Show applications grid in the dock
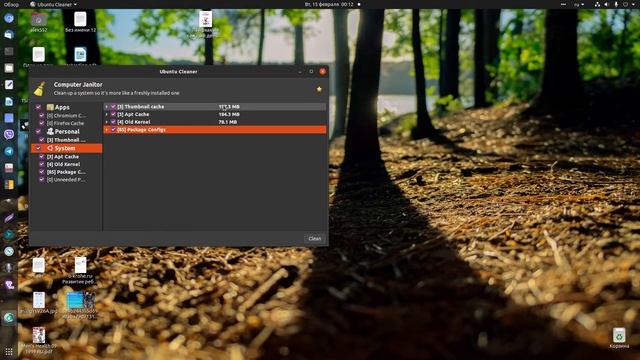Image resolution: width=640 pixels, height=360 pixels. coord(9,351)
